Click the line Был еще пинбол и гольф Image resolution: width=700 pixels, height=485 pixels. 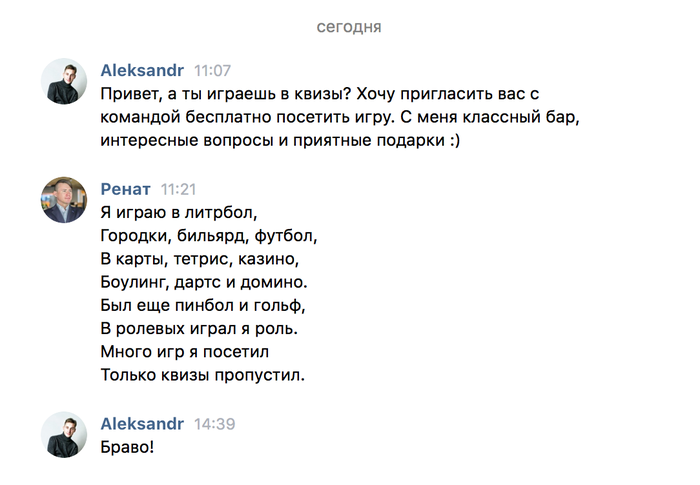(x=202, y=305)
